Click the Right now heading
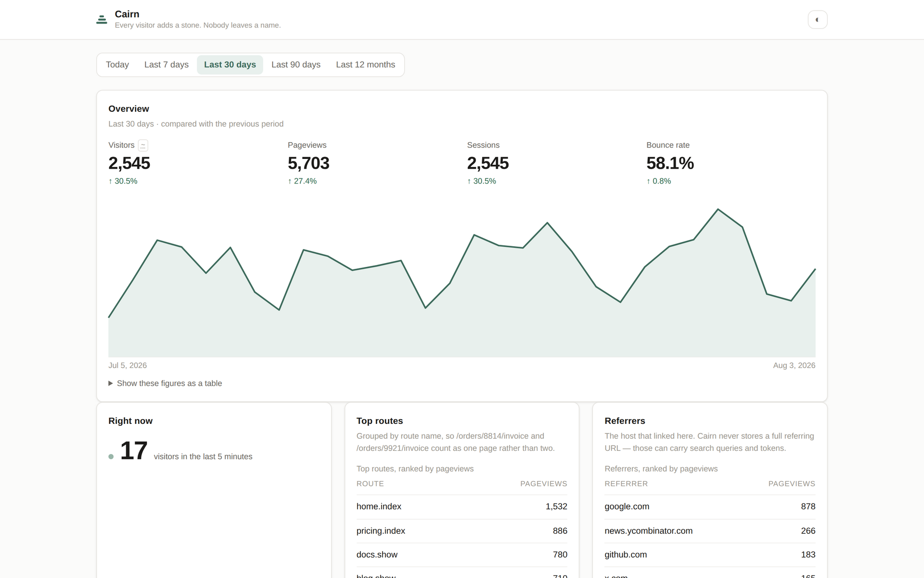Screen dimensions: 924x578 130,421
